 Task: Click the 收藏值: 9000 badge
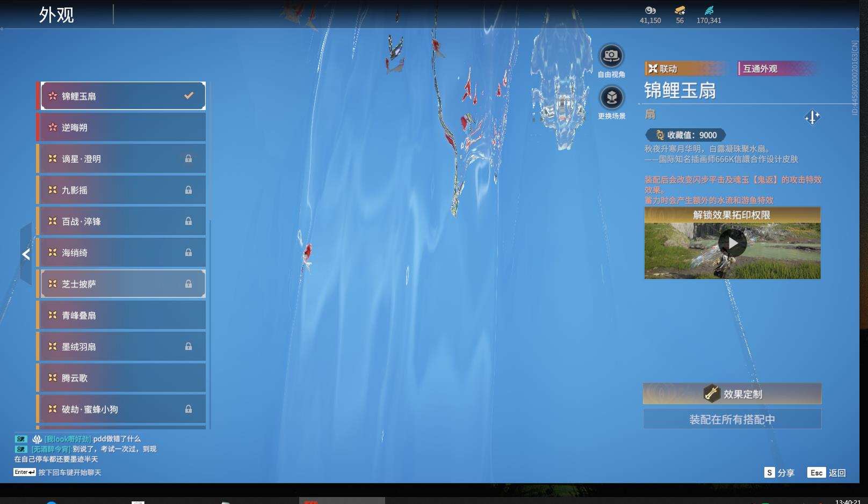686,135
